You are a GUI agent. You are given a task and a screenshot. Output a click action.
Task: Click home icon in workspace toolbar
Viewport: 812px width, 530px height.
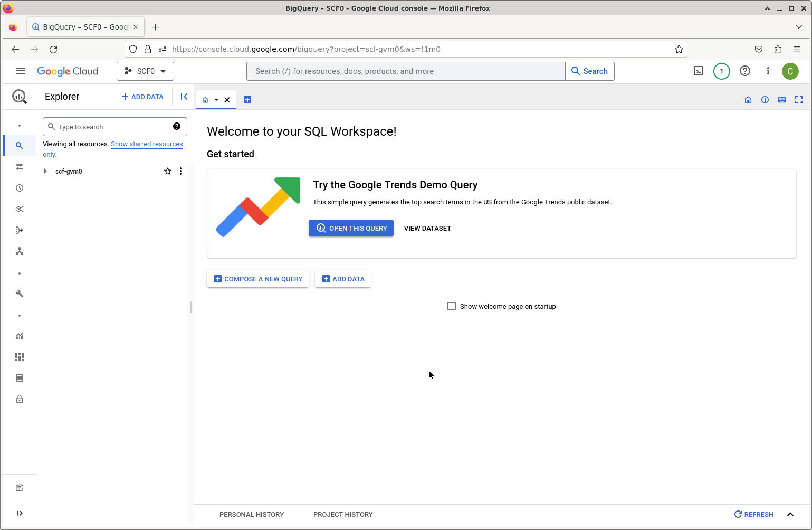[x=748, y=100]
